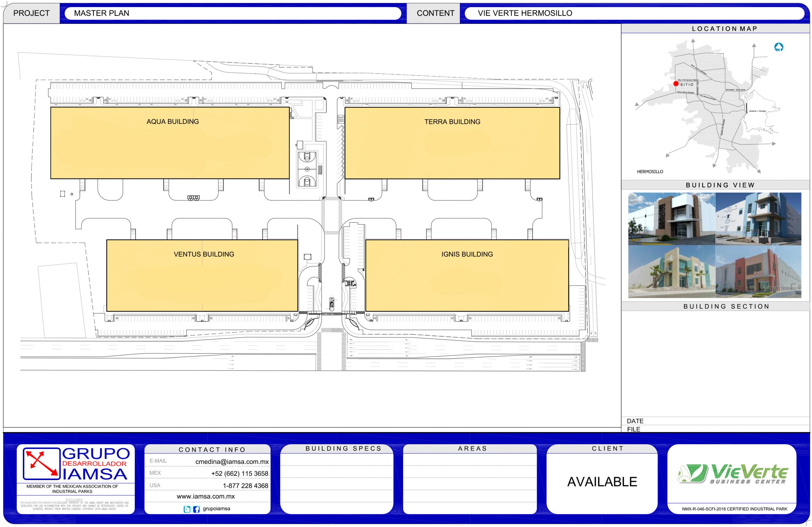Select the VENTUS BUILDING on the plan
This screenshot has width=812, height=527.
click(x=202, y=276)
